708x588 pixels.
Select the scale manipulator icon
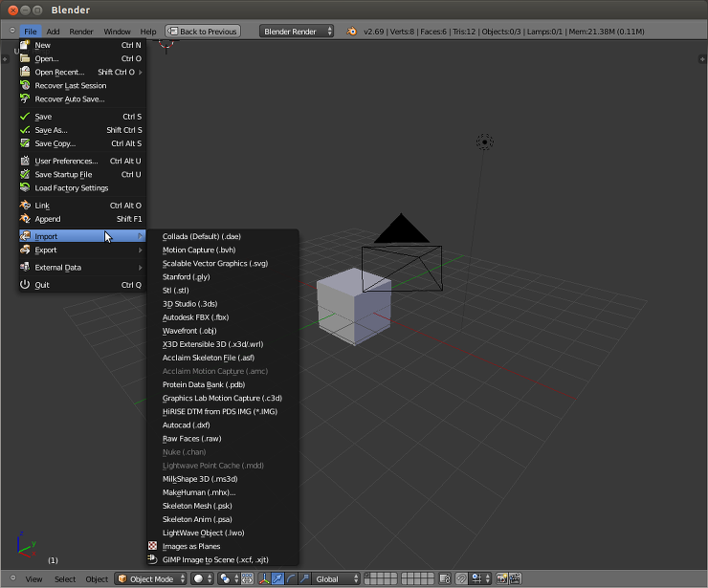(305, 579)
